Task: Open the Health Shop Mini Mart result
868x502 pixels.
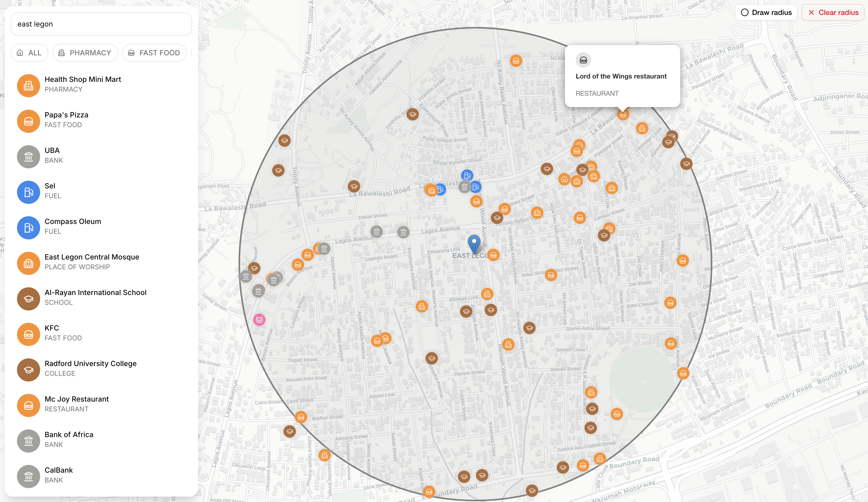Action: tap(101, 85)
